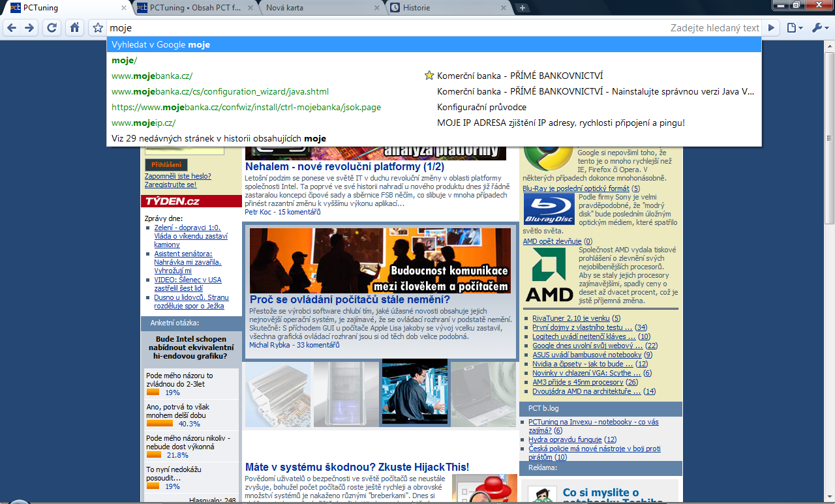Open a new tab with plus button
Screen dimensions: 835x504
pos(522,8)
